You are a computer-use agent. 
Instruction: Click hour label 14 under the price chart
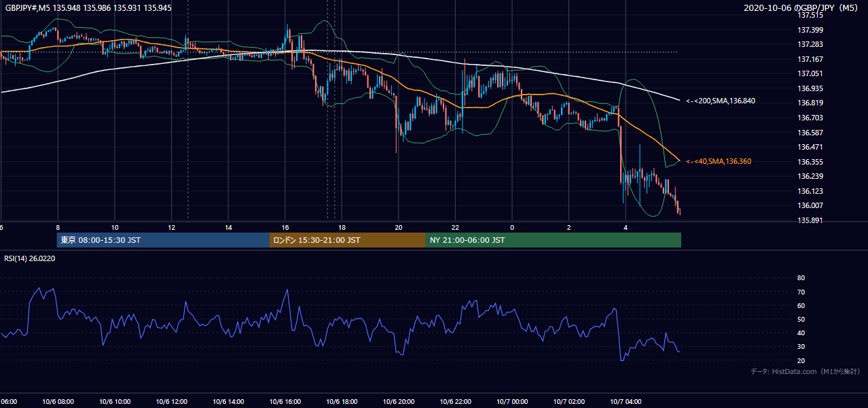click(228, 228)
